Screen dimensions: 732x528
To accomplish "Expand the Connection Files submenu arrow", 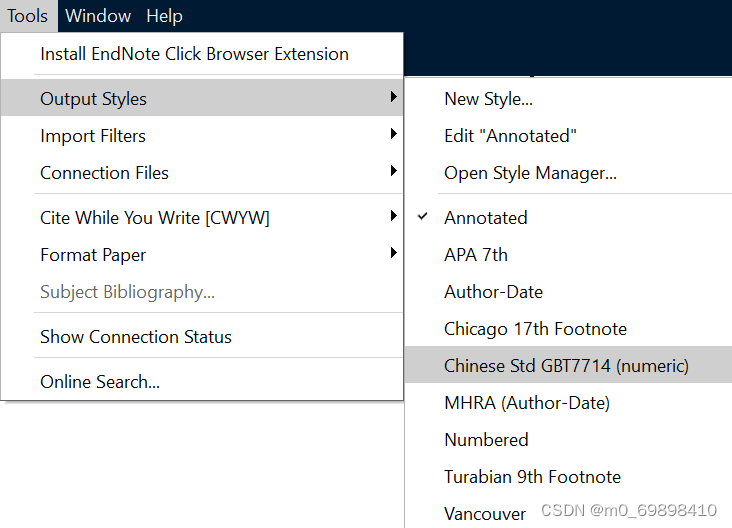I will click(x=394, y=171).
